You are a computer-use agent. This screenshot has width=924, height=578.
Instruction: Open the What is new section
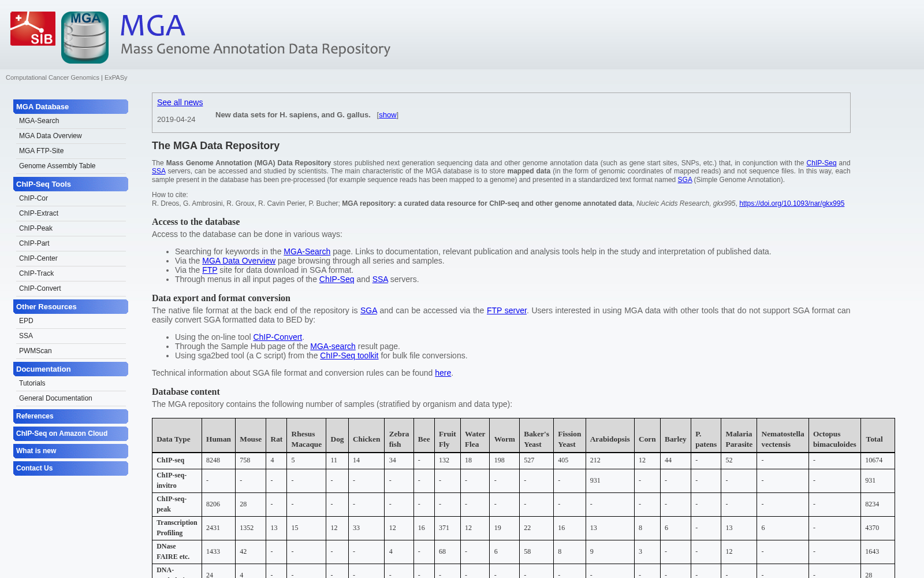70,451
